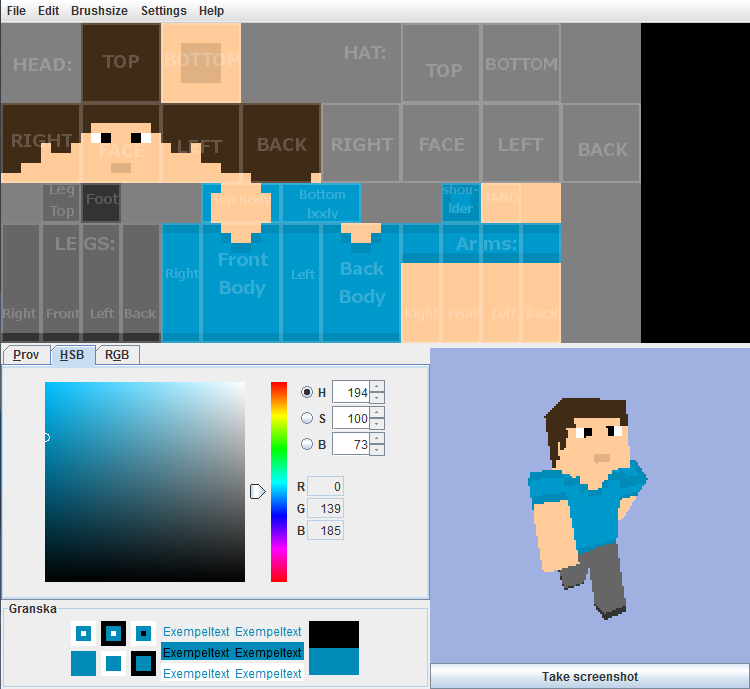Click the H value field showing 194
Screen dimensions: 750x689
[x=351, y=392]
